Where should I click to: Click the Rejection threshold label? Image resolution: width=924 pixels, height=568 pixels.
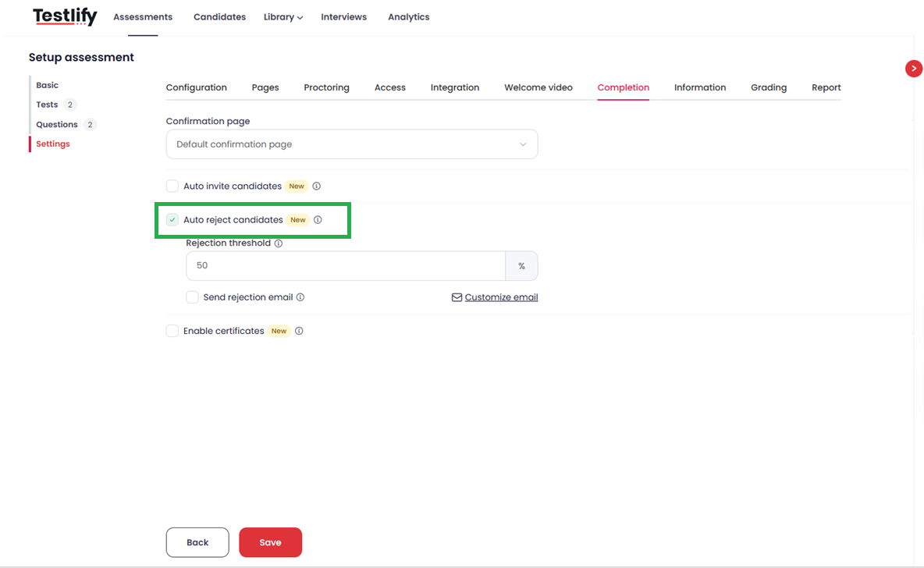tap(228, 243)
